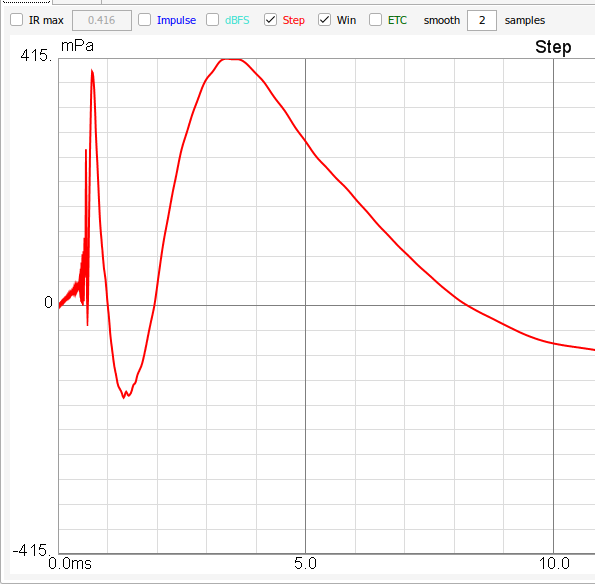Screen dimensions: 595x584
Task: Click the 5.0 time axis label
Action: pyautogui.click(x=305, y=564)
